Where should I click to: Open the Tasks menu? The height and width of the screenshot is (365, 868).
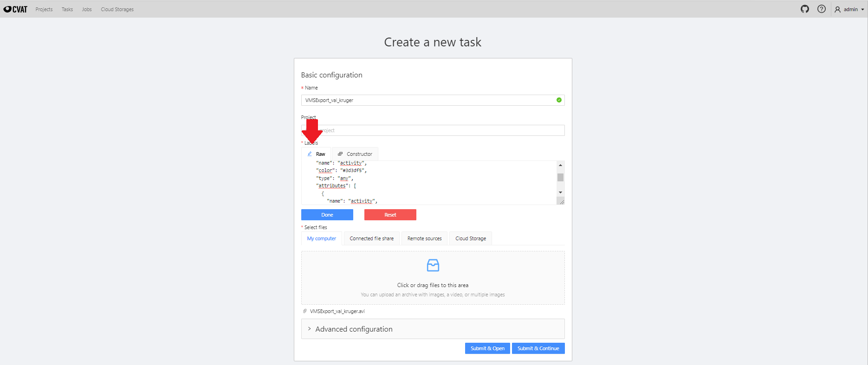pyautogui.click(x=67, y=9)
